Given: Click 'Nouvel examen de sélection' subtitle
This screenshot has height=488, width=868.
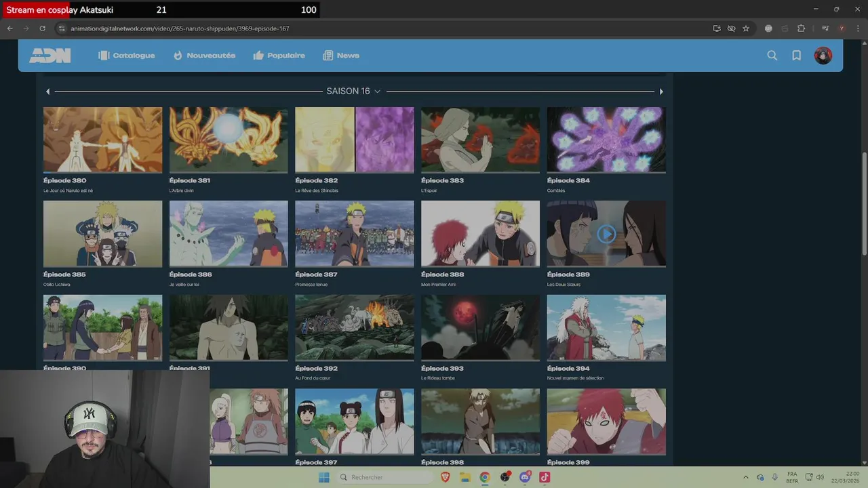Looking at the screenshot, I should 575,378.
